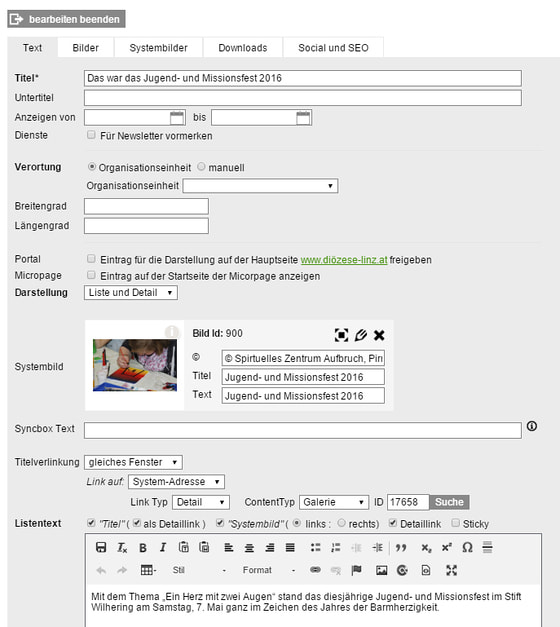
Task: Click the Suche button
Action: click(x=449, y=502)
